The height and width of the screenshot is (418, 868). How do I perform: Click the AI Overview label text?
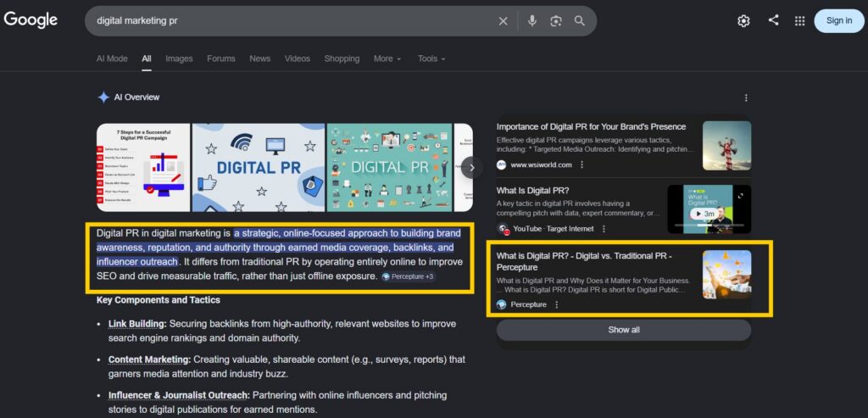click(x=136, y=98)
